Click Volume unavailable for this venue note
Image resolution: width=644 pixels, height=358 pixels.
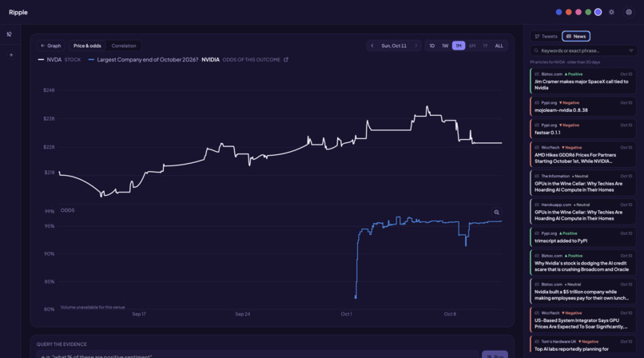pyautogui.click(x=93, y=307)
